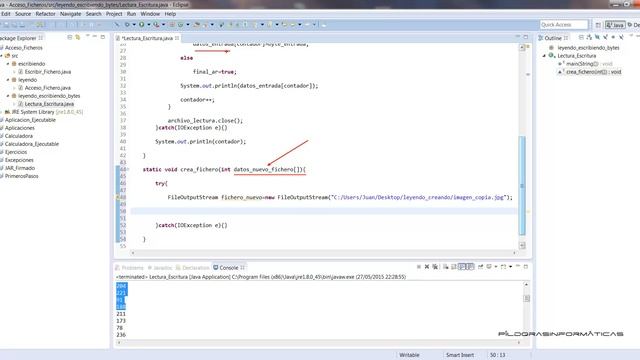Open the Source menu
The image size is (640, 360).
pyautogui.click(x=23, y=13)
